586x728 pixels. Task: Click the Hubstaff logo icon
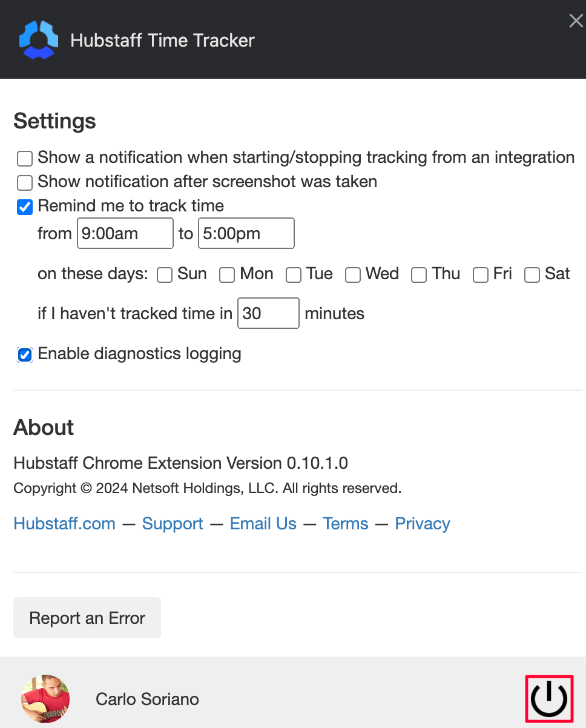coord(39,40)
